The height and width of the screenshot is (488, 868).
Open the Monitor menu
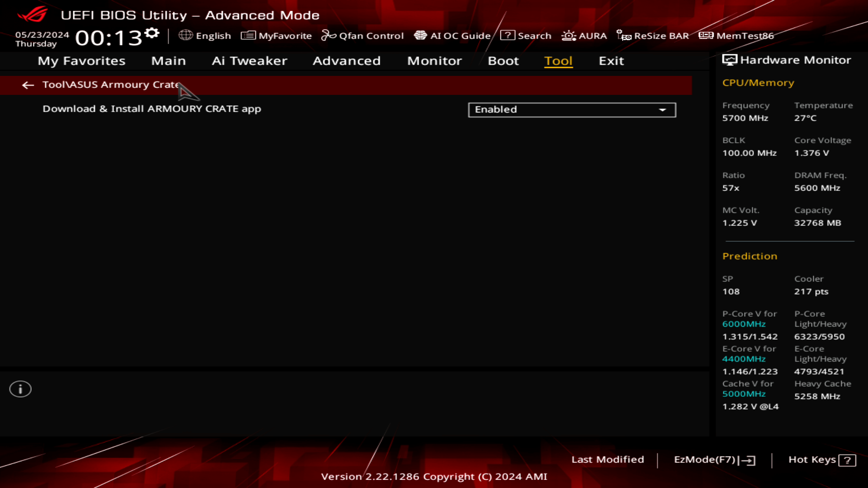pyautogui.click(x=434, y=60)
